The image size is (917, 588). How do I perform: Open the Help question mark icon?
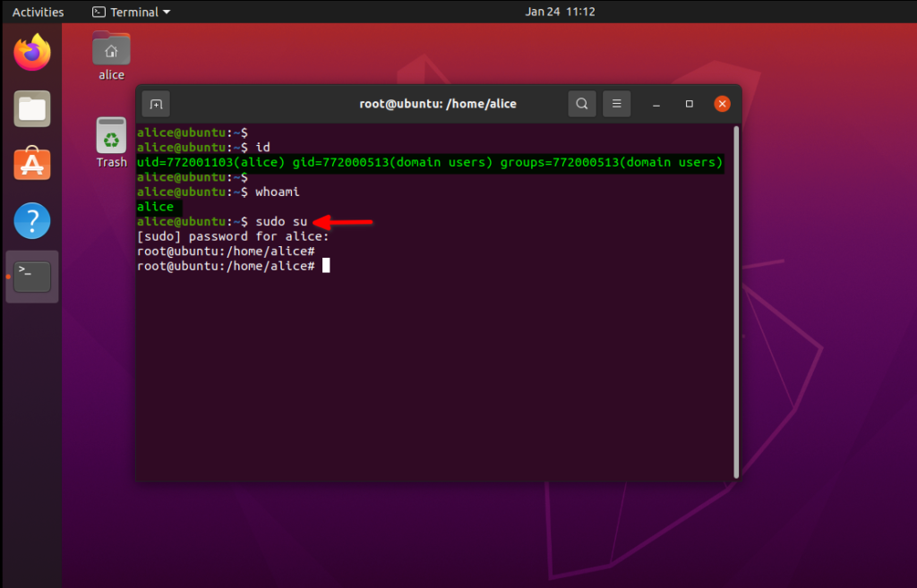point(32,220)
